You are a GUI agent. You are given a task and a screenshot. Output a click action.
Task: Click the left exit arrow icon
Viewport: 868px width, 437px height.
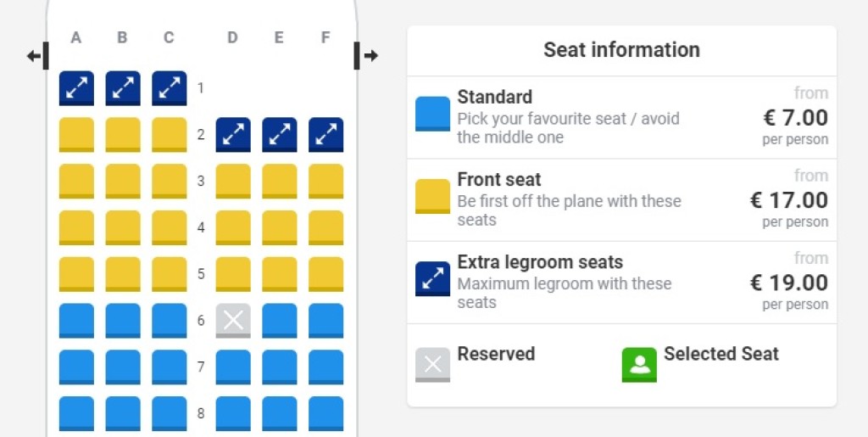tap(34, 56)
